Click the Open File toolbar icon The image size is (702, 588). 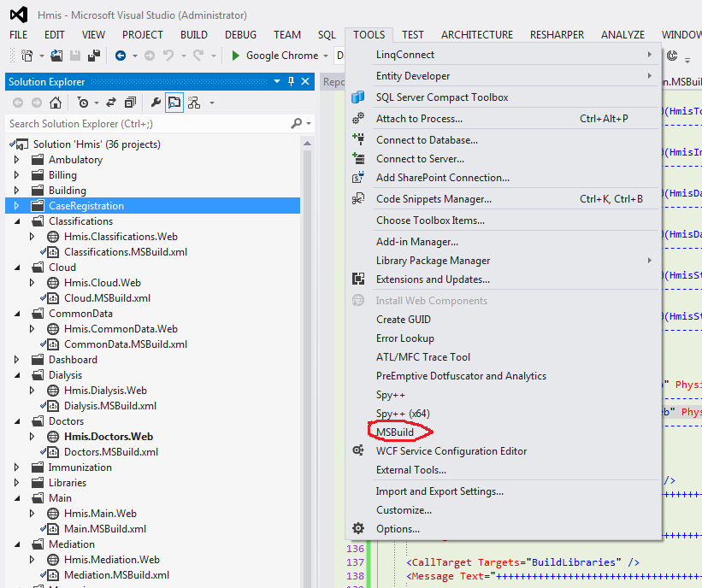pos(56,56)
